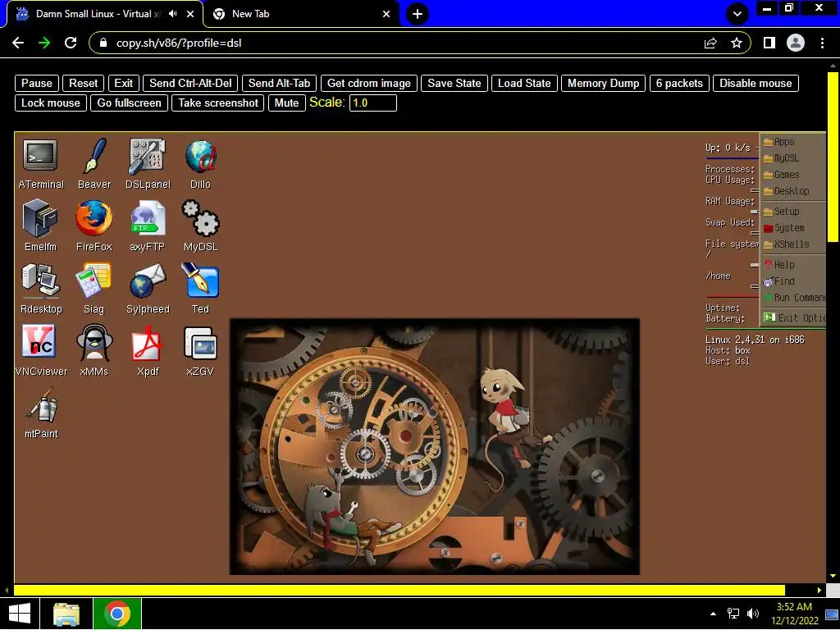Viewport: 840px width, 630px height.
Task: Click the Reset button
Action: (x=84, y=83)
